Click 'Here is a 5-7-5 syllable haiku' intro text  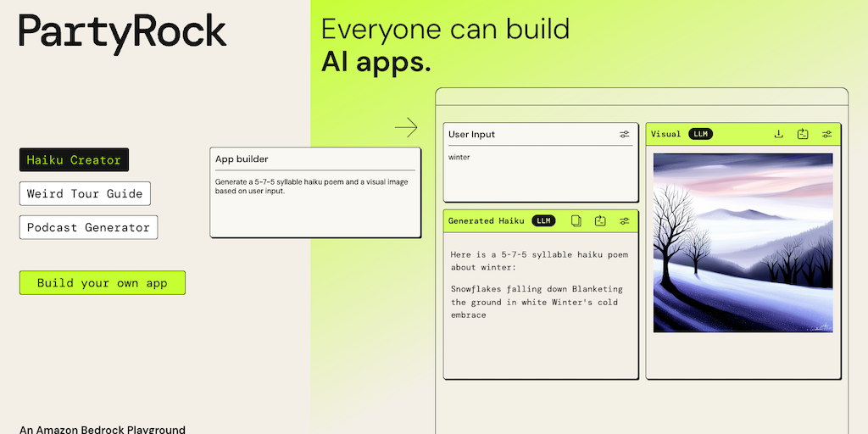click(x=539, y=261)
